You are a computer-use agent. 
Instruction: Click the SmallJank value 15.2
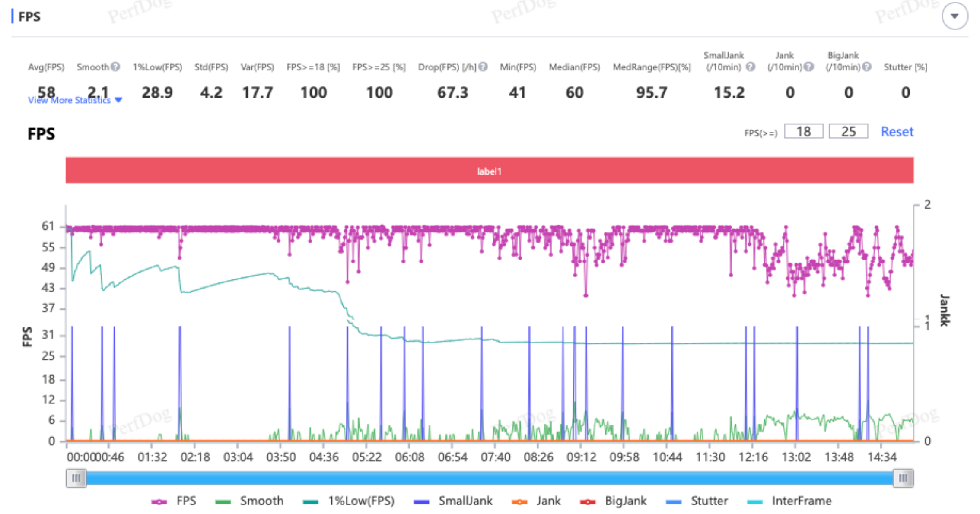click(729, 92)
